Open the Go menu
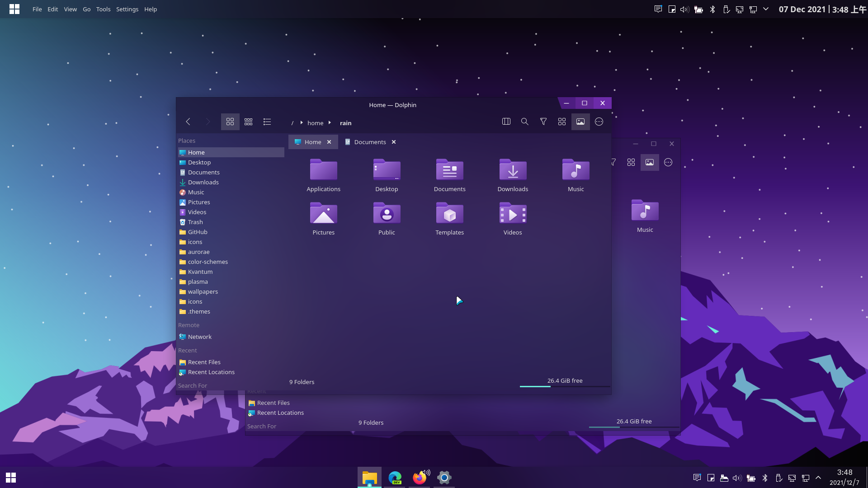Viewport: 868px width, 488px height. coord(87,9)
